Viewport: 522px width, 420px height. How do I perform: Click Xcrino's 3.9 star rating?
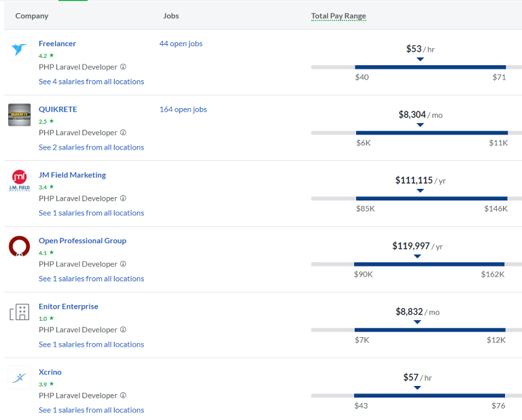46,384
